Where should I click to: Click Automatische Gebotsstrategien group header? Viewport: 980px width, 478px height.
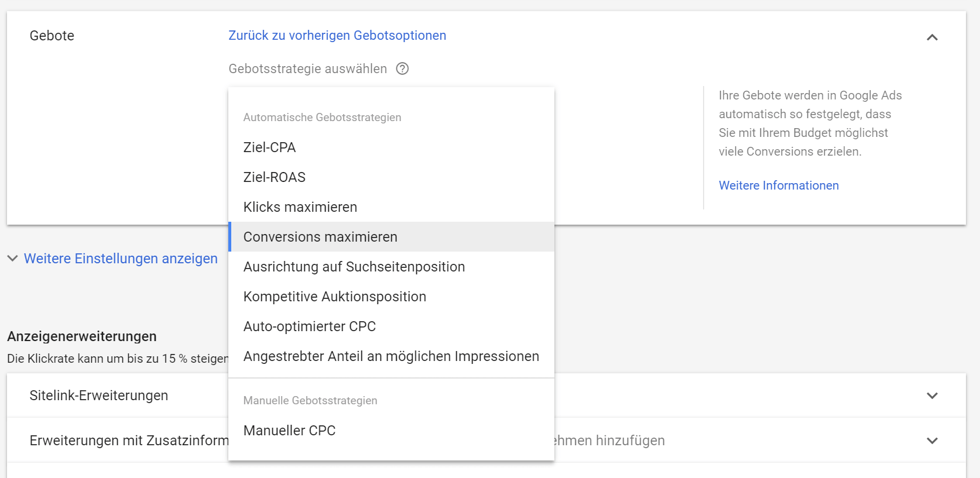(322, 118)
